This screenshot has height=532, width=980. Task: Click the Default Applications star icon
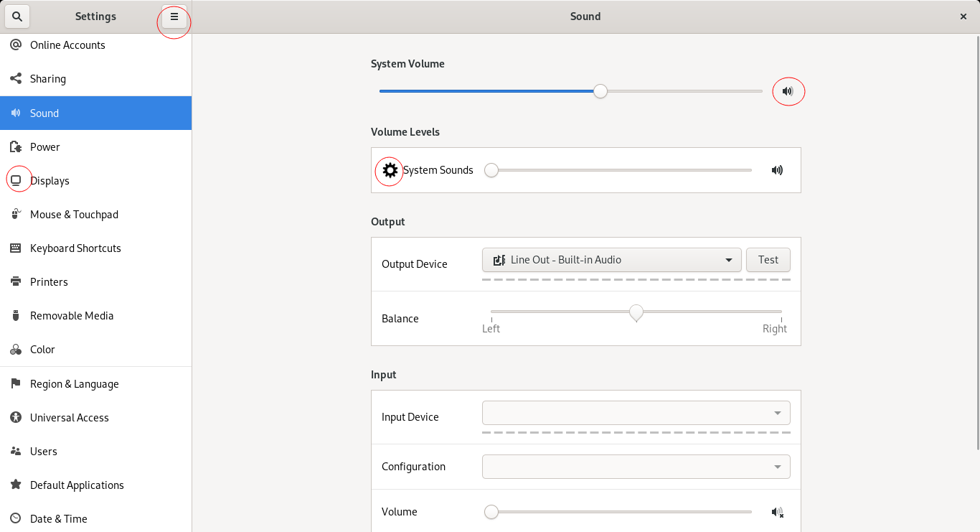coord(16,485)
